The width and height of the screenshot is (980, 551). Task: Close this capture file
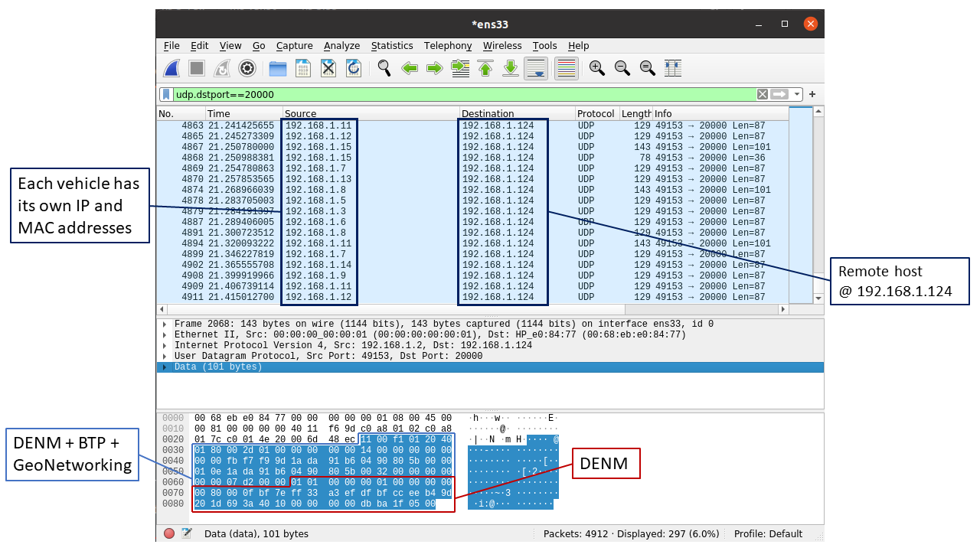[328, 68]
